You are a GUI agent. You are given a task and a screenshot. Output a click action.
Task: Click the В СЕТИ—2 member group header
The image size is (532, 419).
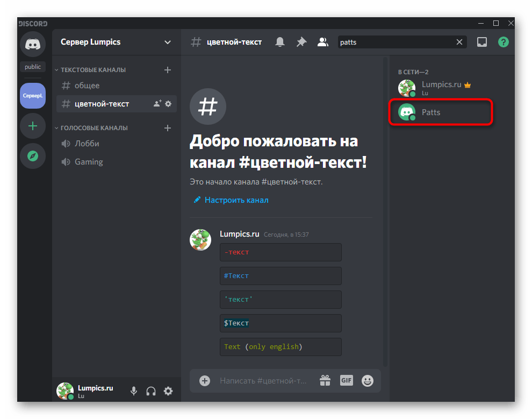pos(413,72)
